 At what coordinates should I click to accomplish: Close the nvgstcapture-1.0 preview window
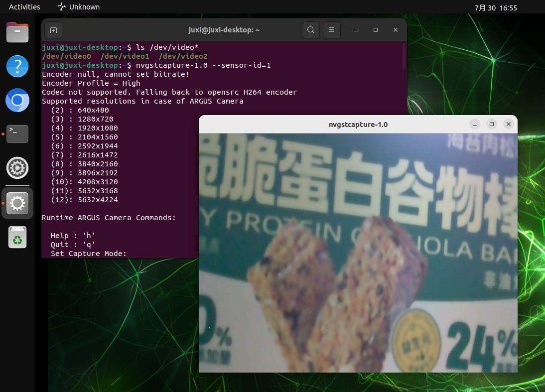pyautogui.click(x=509, y=124)
